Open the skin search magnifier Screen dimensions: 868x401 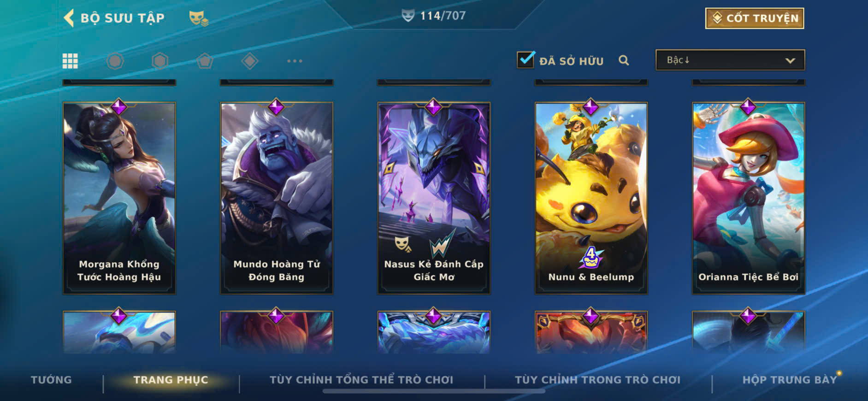point(624,60)
